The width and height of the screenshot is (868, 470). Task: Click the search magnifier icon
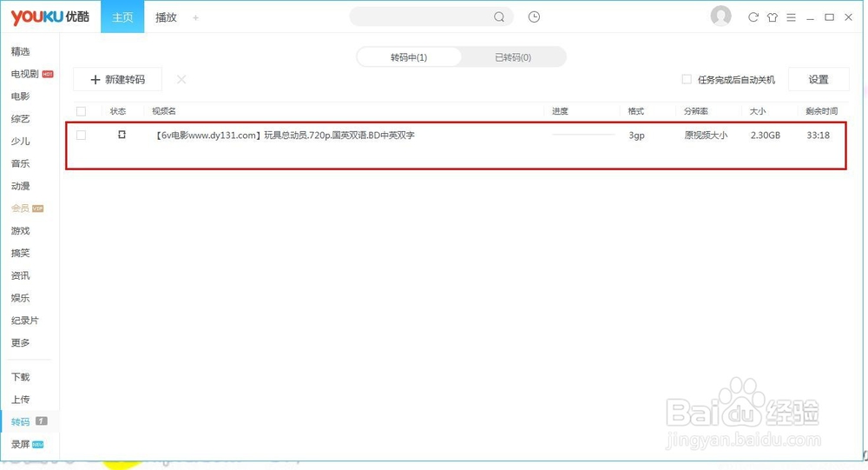[x=499, y=17]
